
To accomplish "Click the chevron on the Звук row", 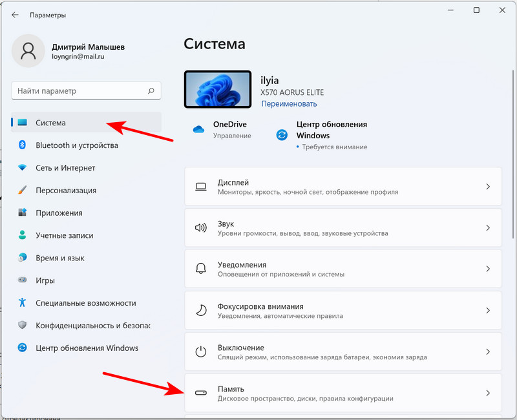I will [x=488, y=227].
